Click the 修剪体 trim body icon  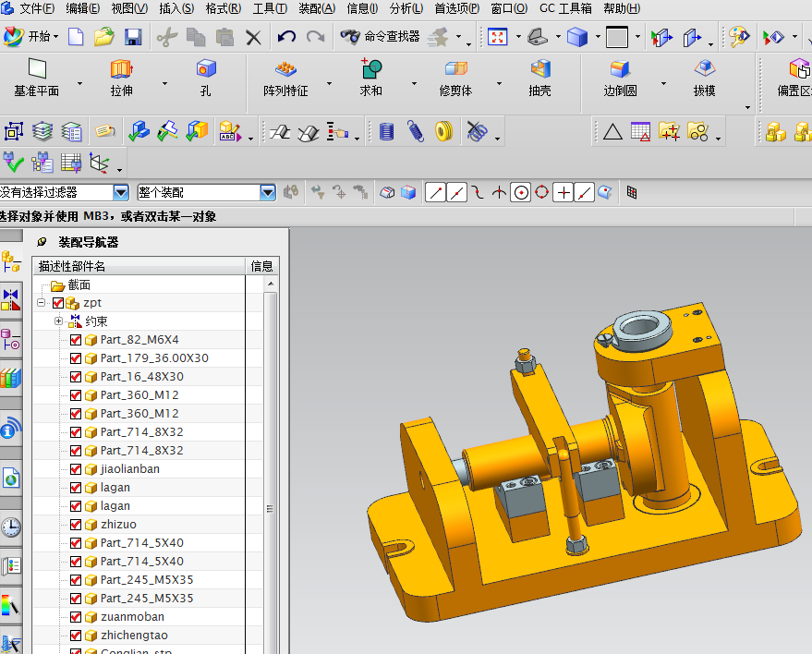[x=455, y=69]
